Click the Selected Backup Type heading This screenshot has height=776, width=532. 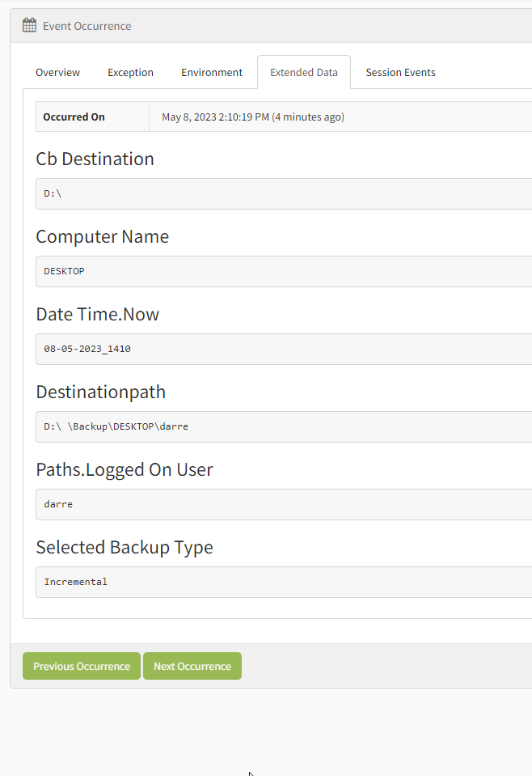click(x=125, y=547)
